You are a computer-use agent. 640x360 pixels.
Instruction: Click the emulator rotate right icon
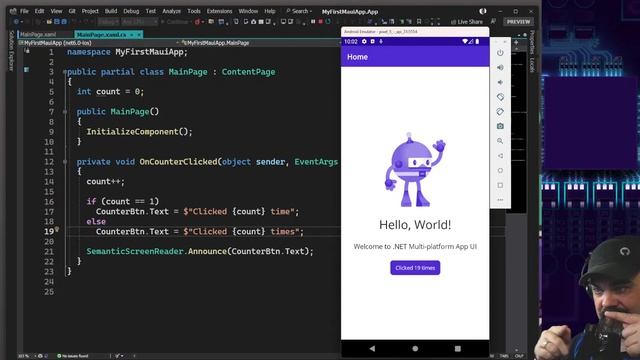(x=500, y=111)
